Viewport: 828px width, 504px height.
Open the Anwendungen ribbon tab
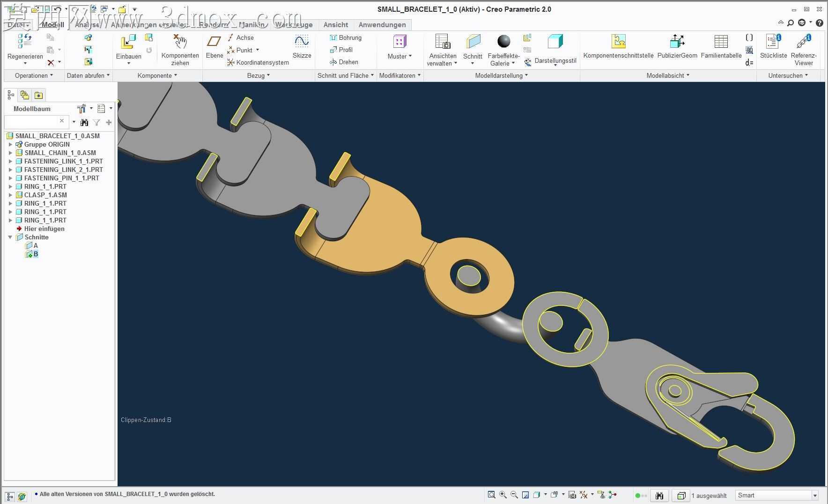pyautogui.click(x=382, y=25)
